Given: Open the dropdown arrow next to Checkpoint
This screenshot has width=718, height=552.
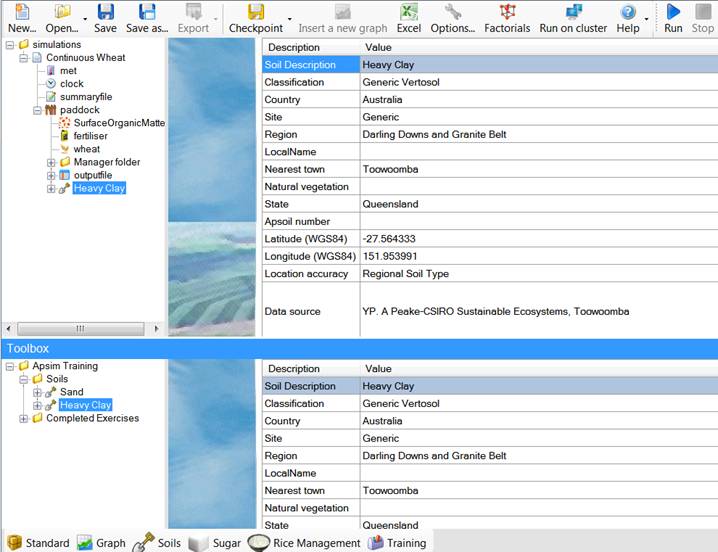Looking at the screenshot, I should point(289,19).
